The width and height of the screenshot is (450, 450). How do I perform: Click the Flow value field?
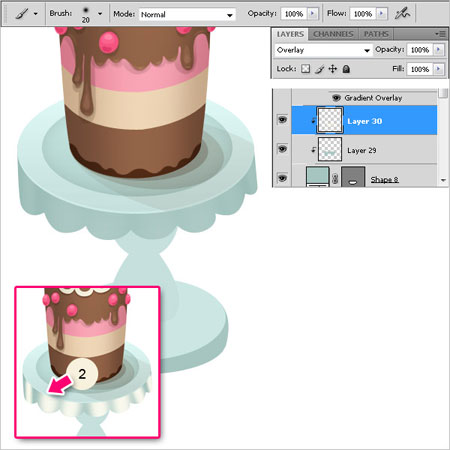[363, 14]
